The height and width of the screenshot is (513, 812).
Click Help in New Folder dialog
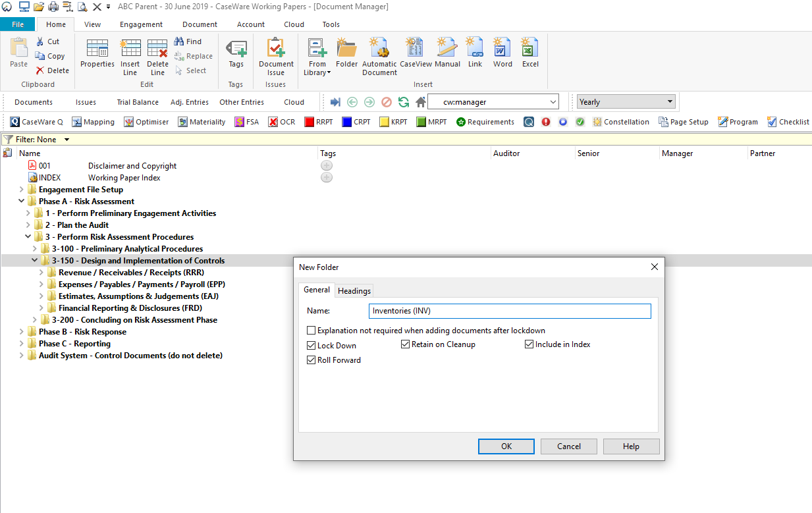(631, 446)
